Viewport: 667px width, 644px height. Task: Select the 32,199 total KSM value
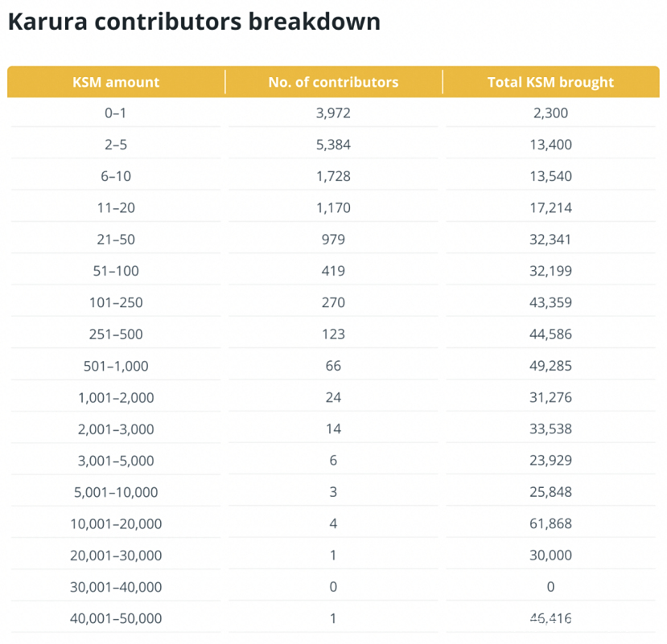pyautogui.click(x=550, y=271)
